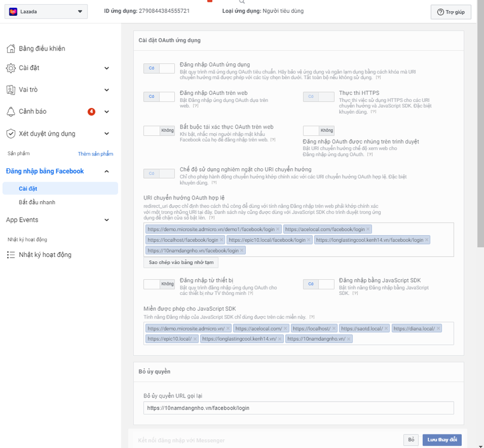Click the Xét duyệt ứng dụng shield icon

11,134
